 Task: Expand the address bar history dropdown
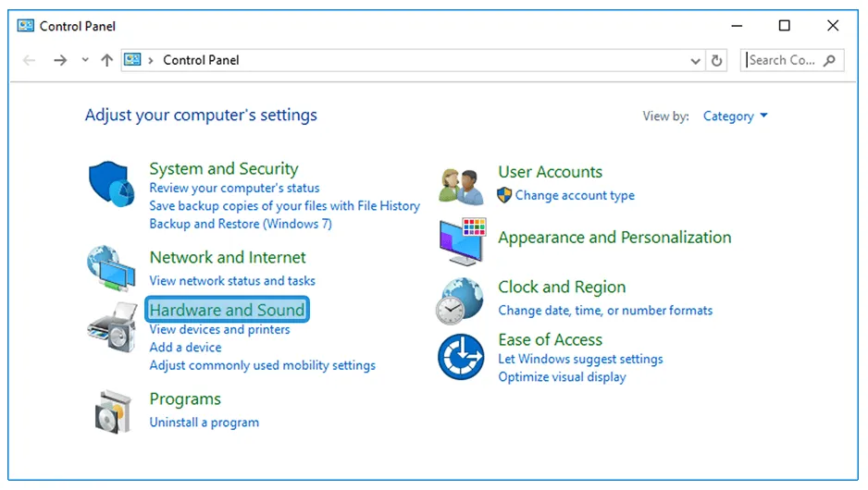tap(695, 61)
